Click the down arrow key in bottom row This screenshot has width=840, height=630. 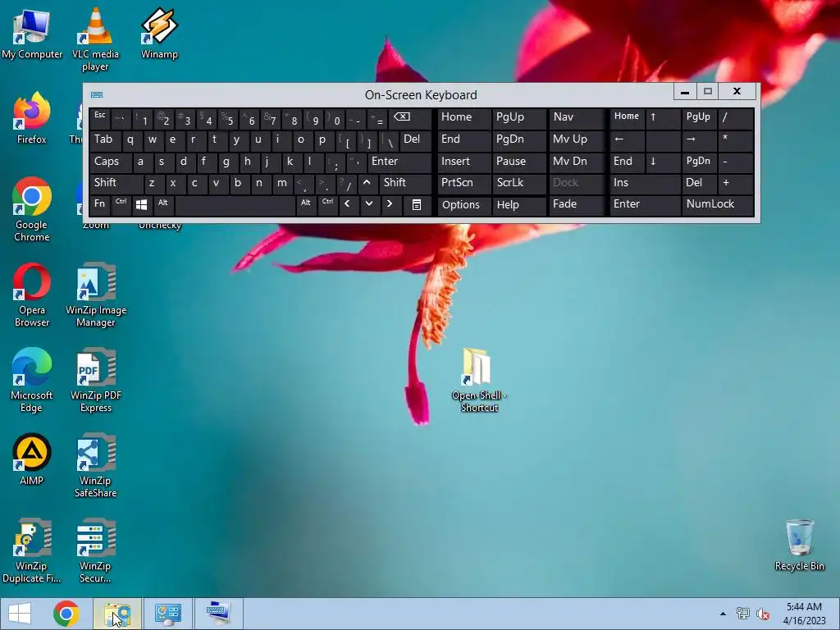coord(369,204)
